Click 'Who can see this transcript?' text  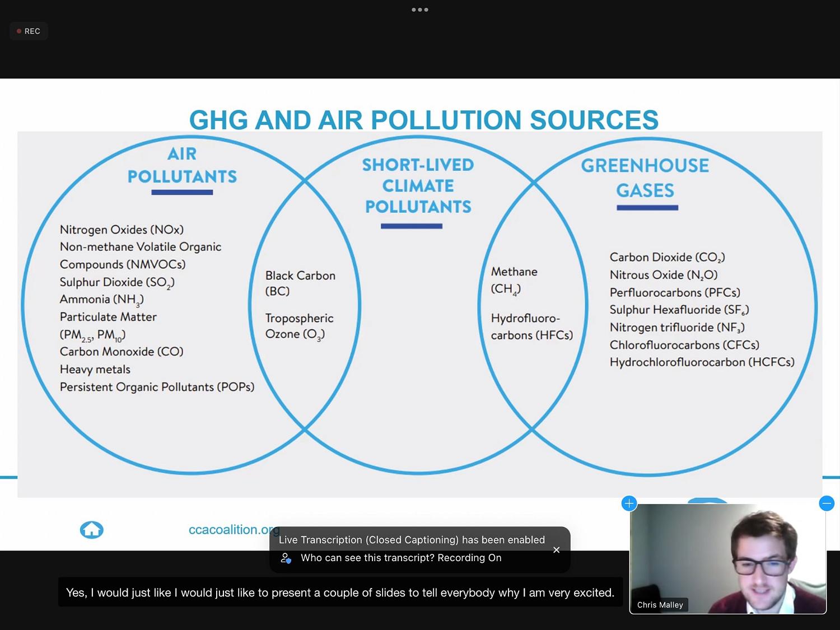click(x=367, y=558)
